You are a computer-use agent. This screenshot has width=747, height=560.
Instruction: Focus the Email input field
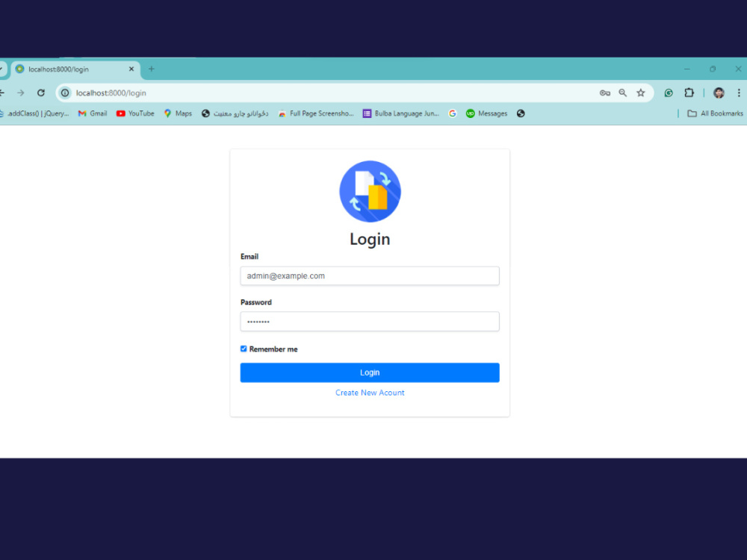coord(370,276)
